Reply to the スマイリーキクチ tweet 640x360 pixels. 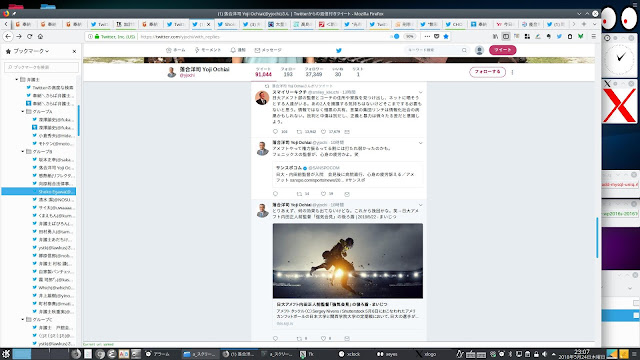[x=275, y=131]
